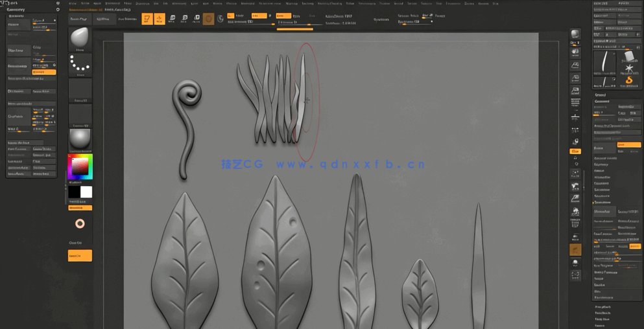
Task: Click the orange ring icon below the swatches
Action: click(80, 223)
